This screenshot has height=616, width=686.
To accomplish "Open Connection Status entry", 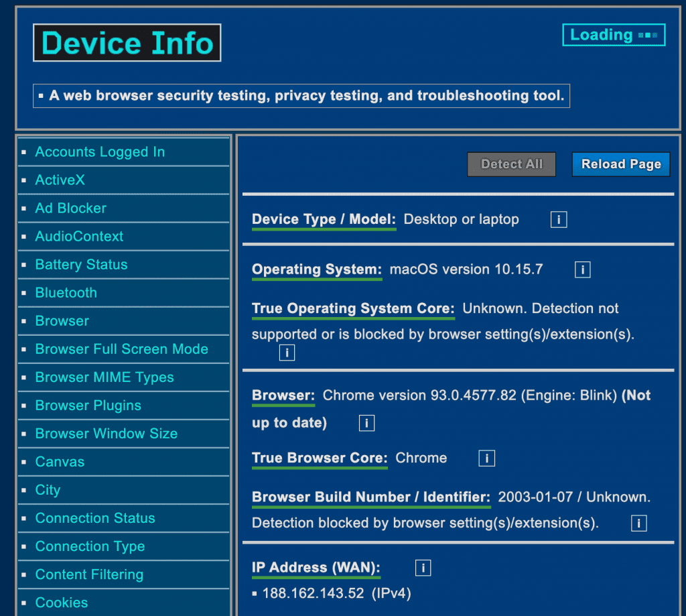I will click(x=95, y=518).
